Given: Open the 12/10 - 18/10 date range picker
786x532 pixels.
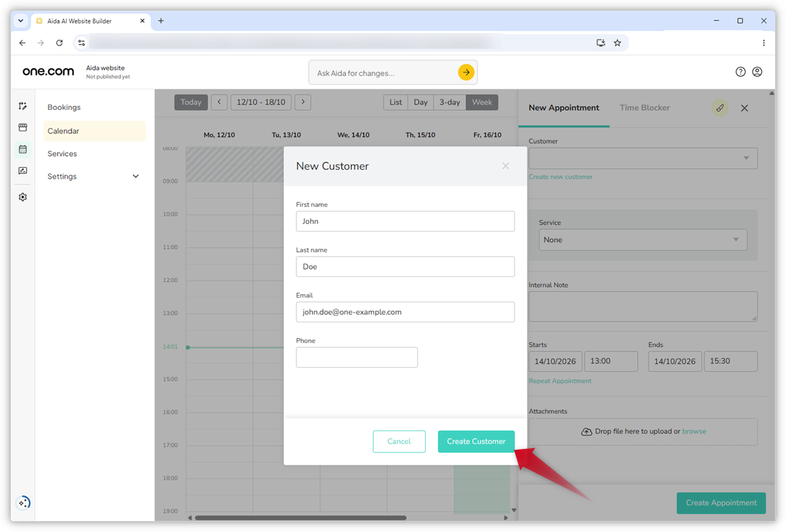Looking at the screenshot, I should pyautogui.click(x=261, y=102).
